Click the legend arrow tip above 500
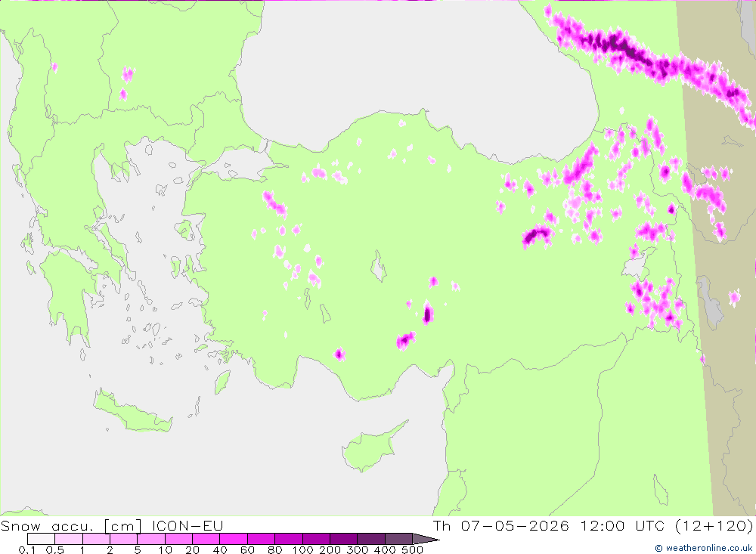756x554 pixels. pos(426,539)
